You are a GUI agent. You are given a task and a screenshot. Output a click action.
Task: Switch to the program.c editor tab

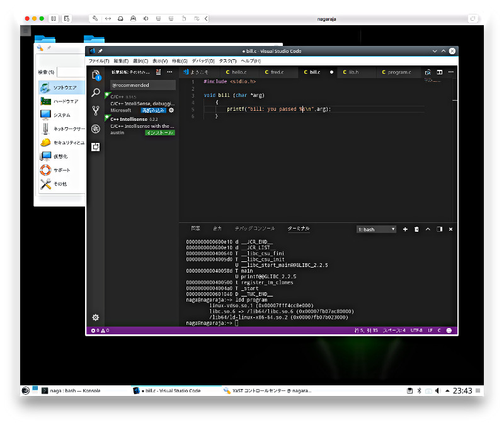(399, 72)
